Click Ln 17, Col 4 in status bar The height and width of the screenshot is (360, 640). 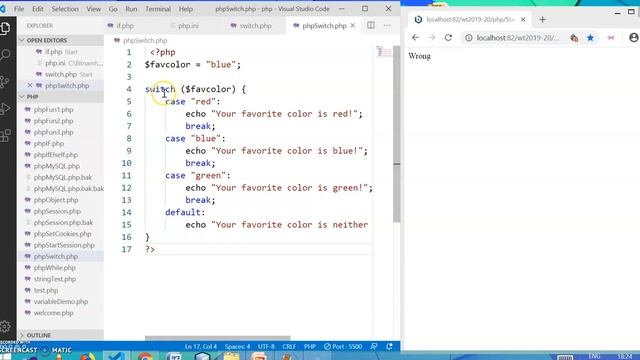tap(201, 347)
